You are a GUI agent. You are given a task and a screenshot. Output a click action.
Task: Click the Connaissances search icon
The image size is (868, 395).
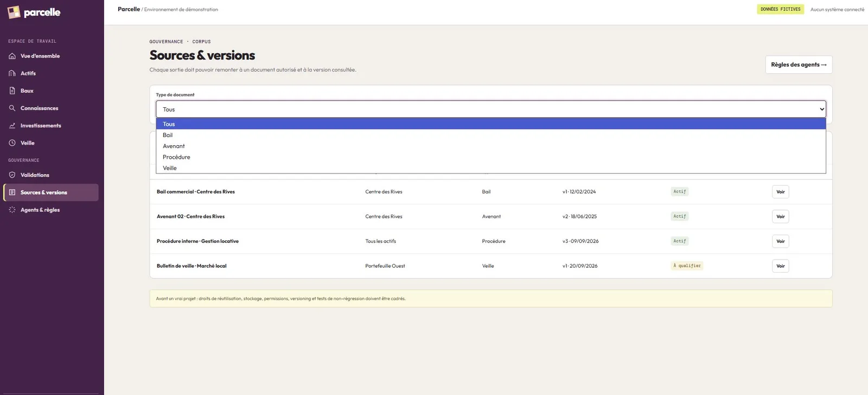pyautogui.click(x=12, y=108)
